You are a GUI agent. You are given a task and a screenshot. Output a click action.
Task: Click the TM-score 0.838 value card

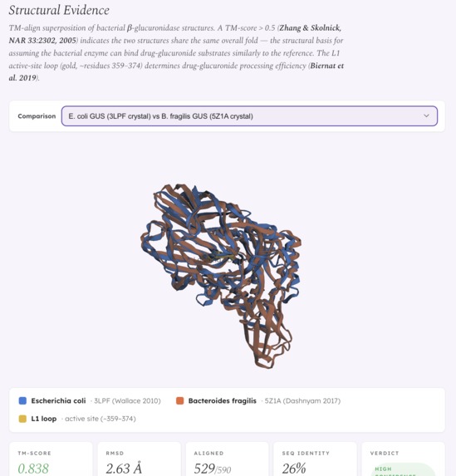tap(51, 459)
